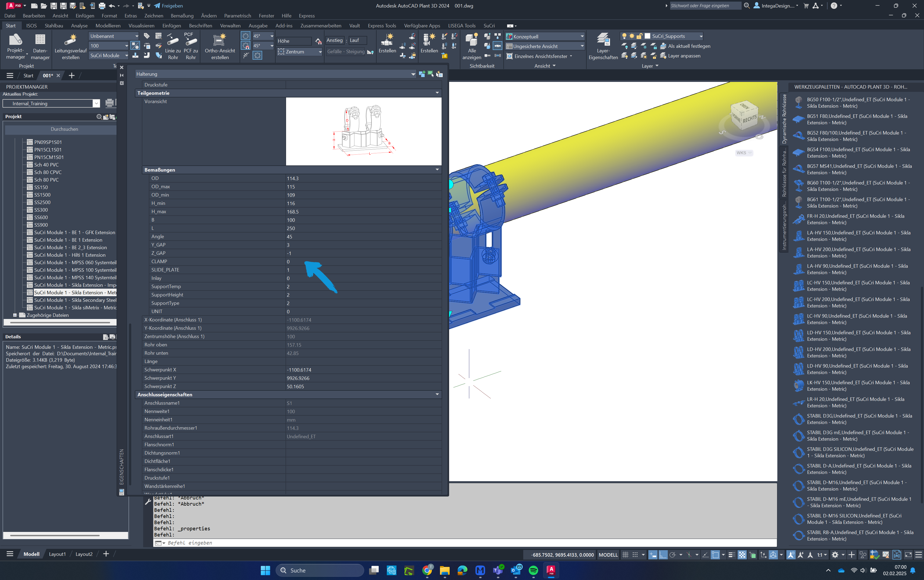Toggle grid display in status bar
Image resolution: width=924 pixels, height=580 pixels.
[x=625, y=555]
